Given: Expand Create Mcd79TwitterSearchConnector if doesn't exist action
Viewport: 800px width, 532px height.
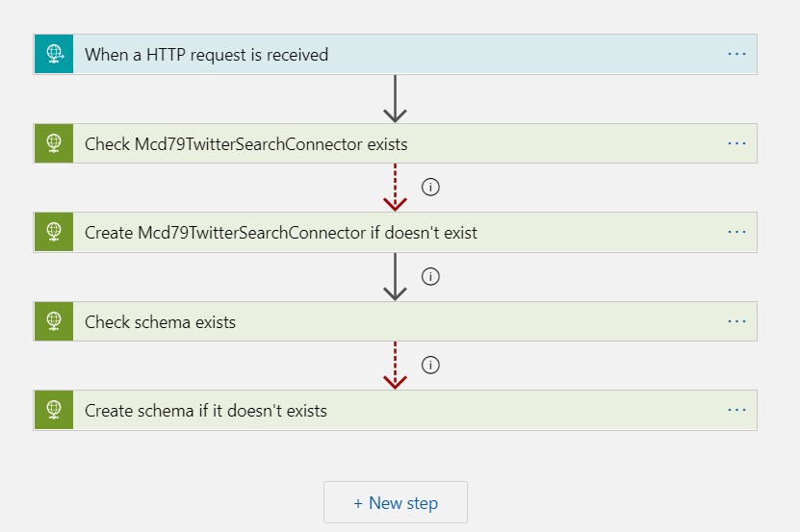Looking at the screenshot, I should pyautogui.click(x=385, y=233).
